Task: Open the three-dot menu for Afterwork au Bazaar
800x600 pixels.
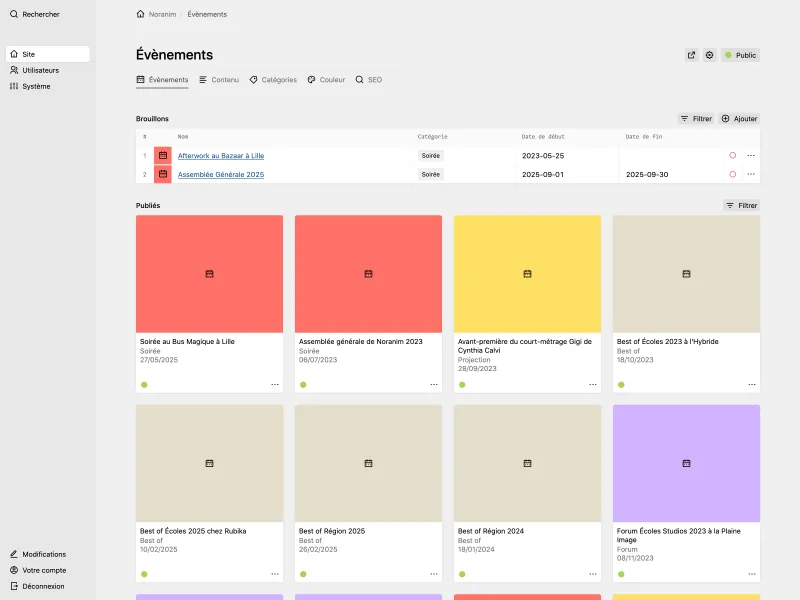Action: pyautogui.click(x=751, y=155)
